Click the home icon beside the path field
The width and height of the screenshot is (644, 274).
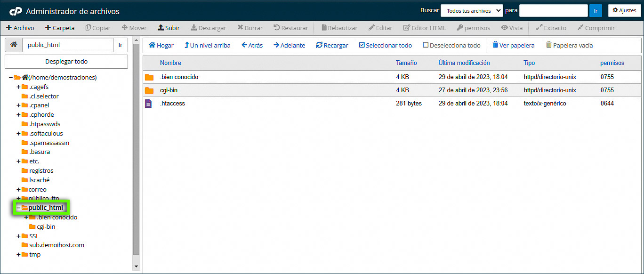tap(13, 46)
